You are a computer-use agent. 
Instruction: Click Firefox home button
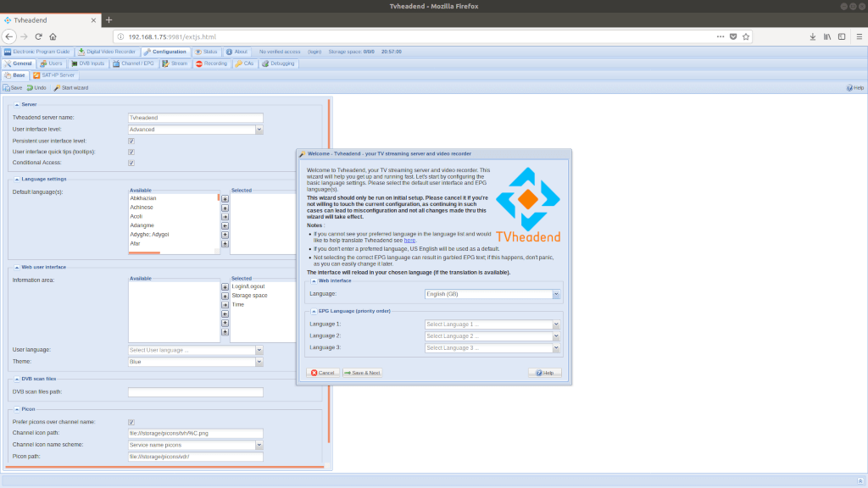tap(53, 36)
